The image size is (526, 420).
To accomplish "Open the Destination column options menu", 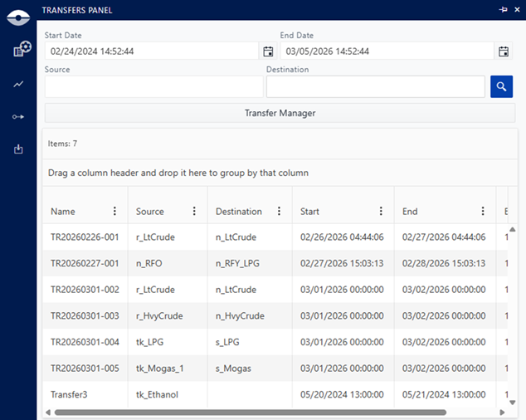I will pyautogui.click(x=279, y=212).
